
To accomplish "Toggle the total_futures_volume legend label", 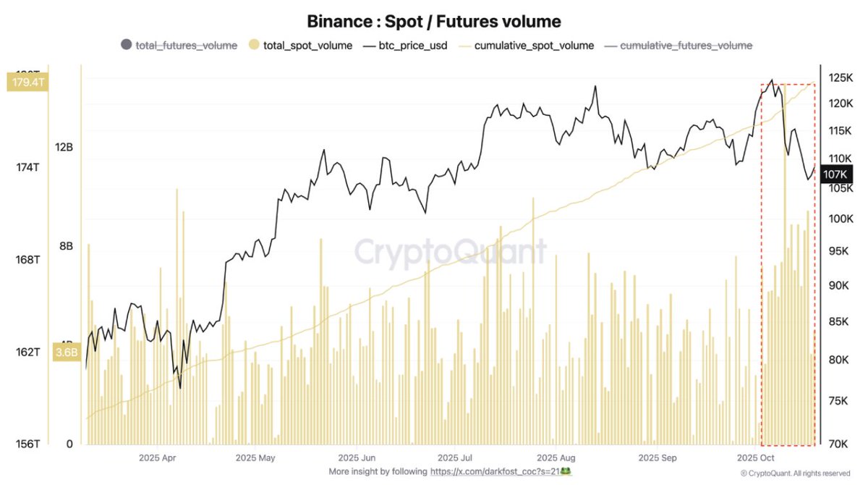I will click(186, 45).
